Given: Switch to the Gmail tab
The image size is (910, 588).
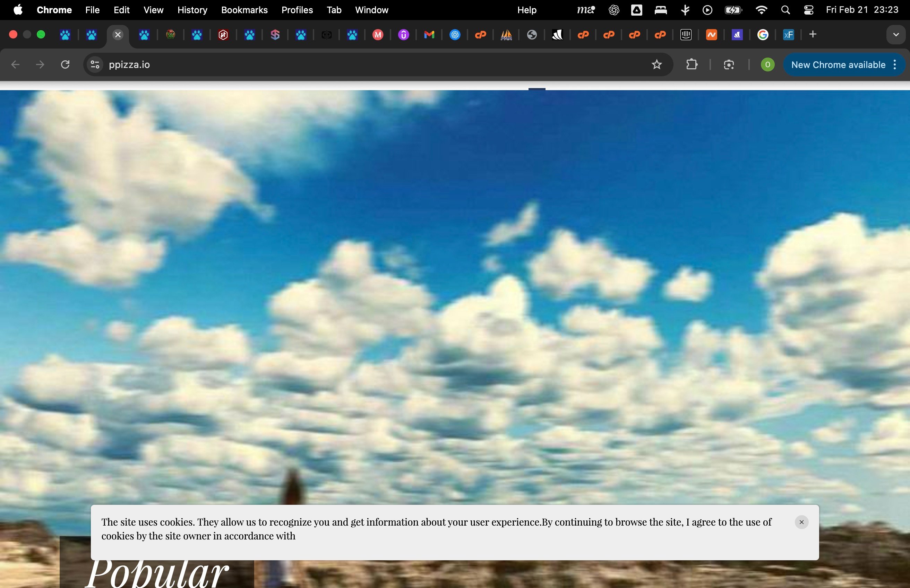Looking at the screenshot, I should [x=429, y=35].
